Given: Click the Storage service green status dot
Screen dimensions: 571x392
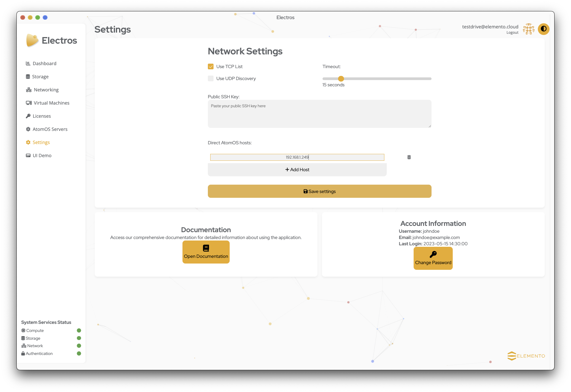Looking at the screenshot, I should (79, 338).
